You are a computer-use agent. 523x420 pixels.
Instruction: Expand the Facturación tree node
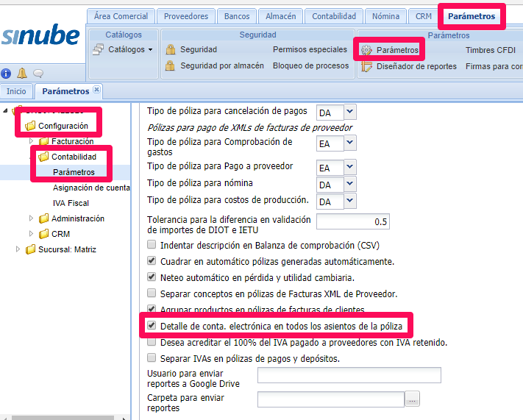31,141
